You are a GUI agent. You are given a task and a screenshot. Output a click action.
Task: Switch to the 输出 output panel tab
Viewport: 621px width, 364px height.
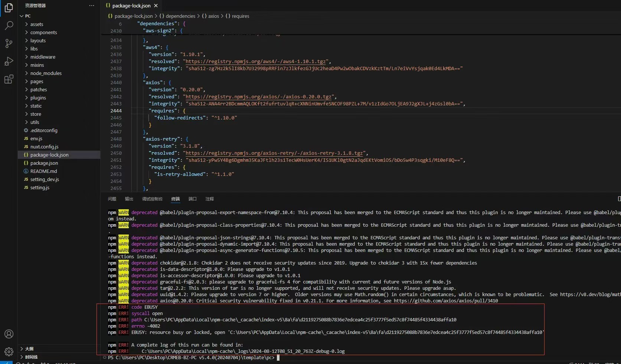pos(129,199)
